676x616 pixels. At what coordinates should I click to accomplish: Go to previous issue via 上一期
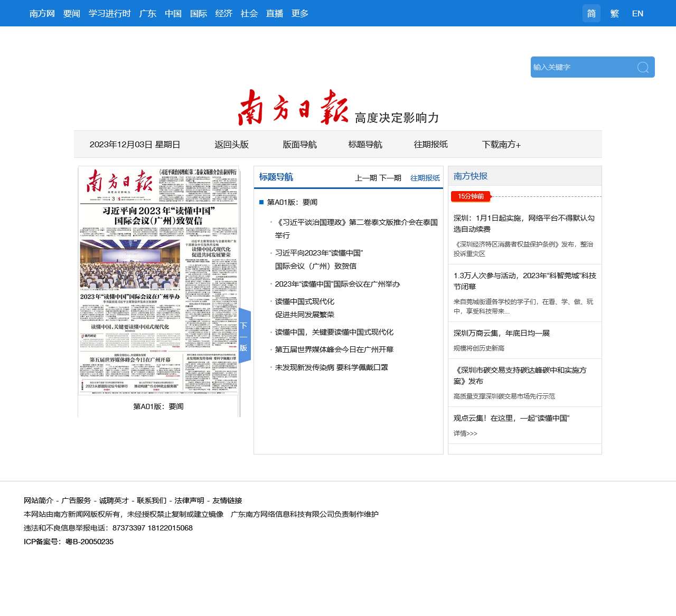(365, 178)
